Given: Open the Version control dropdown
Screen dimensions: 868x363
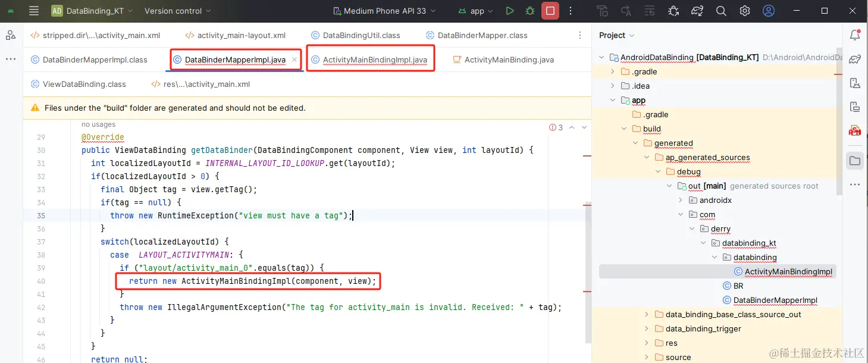Looking at the screenshot, I should coord(177,11).
